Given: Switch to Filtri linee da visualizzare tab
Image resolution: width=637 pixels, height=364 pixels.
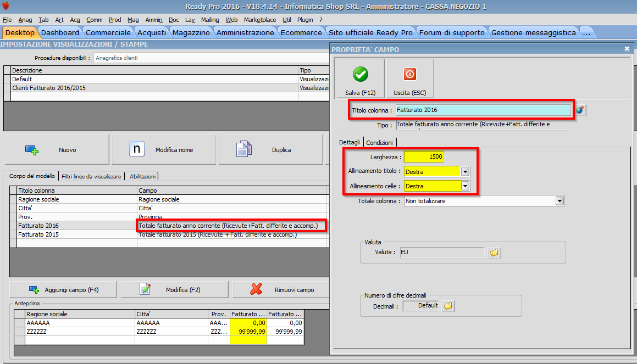Looking at the screenshot, I should (x=91, y=177).
